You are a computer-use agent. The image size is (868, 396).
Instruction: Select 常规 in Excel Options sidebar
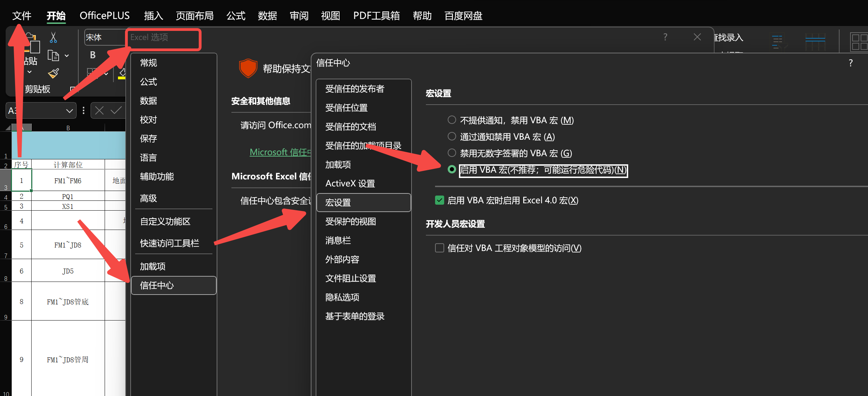(x=173, y=63)
